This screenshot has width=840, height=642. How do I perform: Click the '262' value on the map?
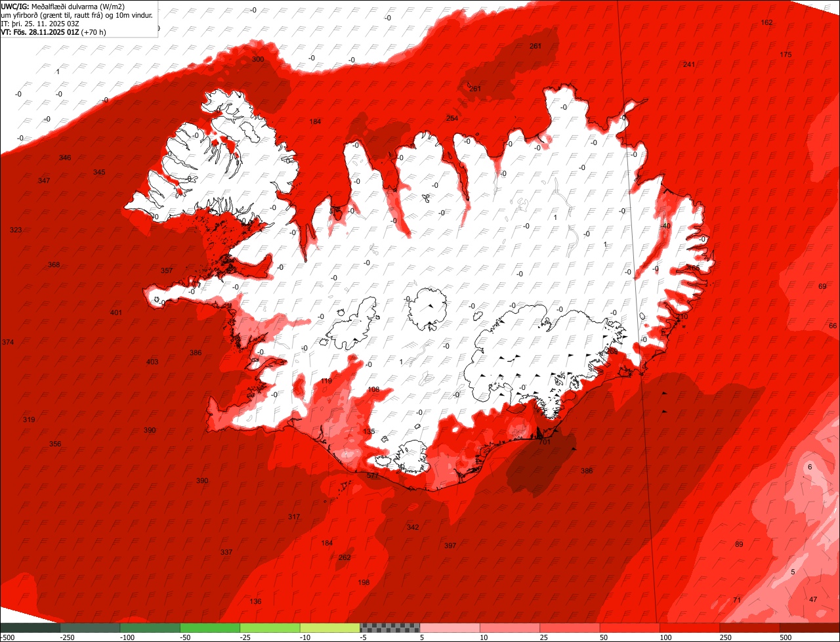coord(345,557)
